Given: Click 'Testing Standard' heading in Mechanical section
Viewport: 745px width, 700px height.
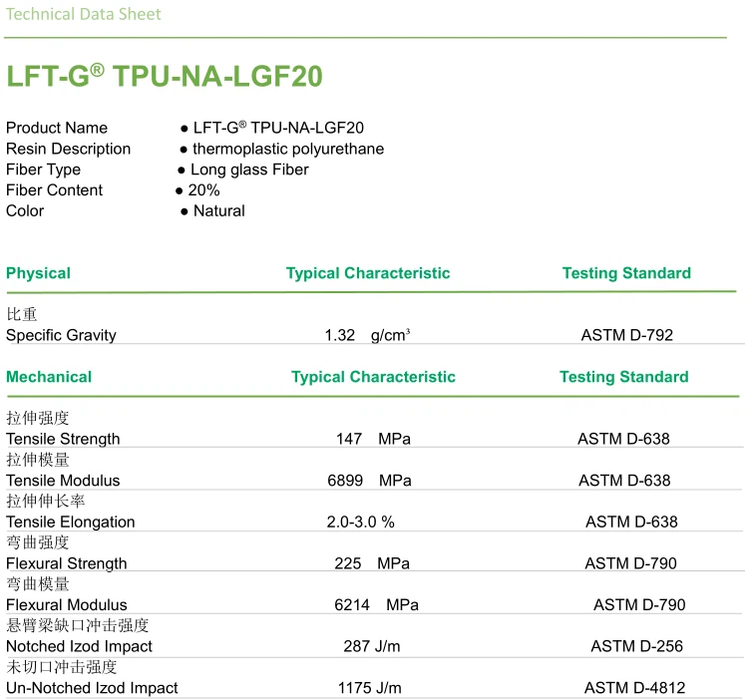Looking at the screenshot, I should coord(624,377).
